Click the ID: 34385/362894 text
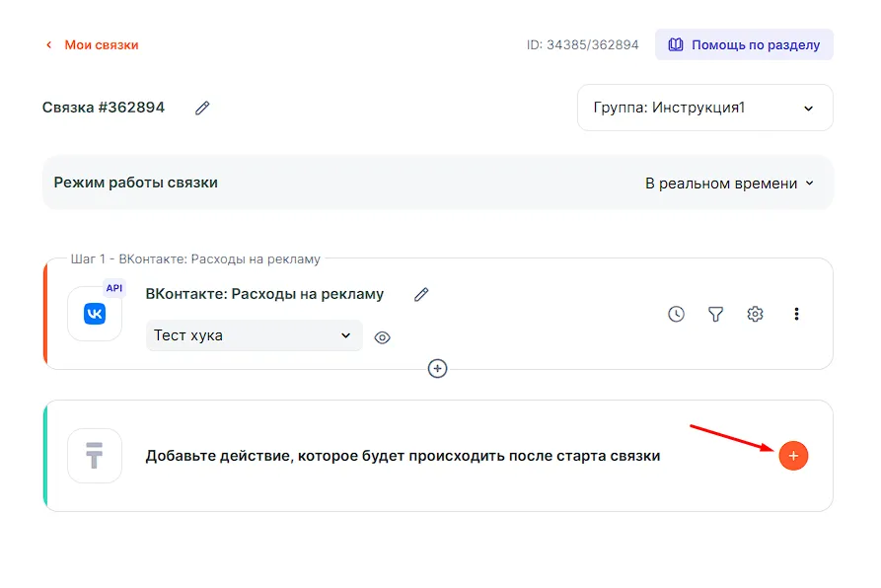This screenshot has width=881, height=588. click(x=582, y=45)
